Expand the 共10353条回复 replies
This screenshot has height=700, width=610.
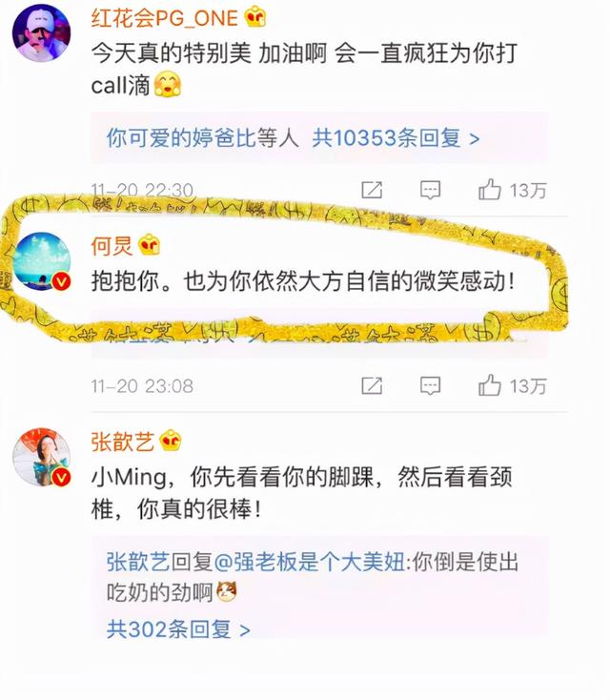(x=396, y=137)
